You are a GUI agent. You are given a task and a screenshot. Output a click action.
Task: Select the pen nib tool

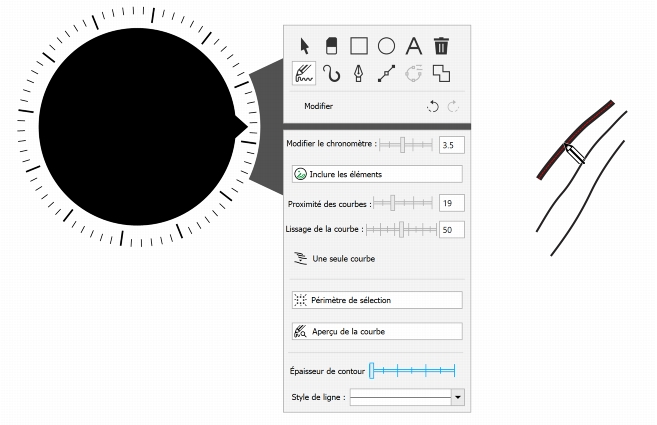(359, 74)
